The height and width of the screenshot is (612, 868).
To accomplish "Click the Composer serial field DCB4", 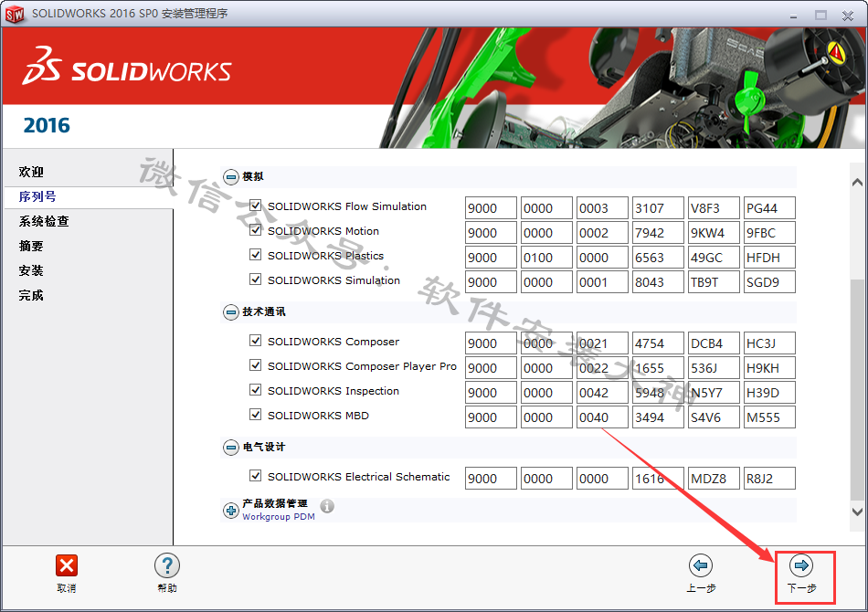I will click(714, 343).
